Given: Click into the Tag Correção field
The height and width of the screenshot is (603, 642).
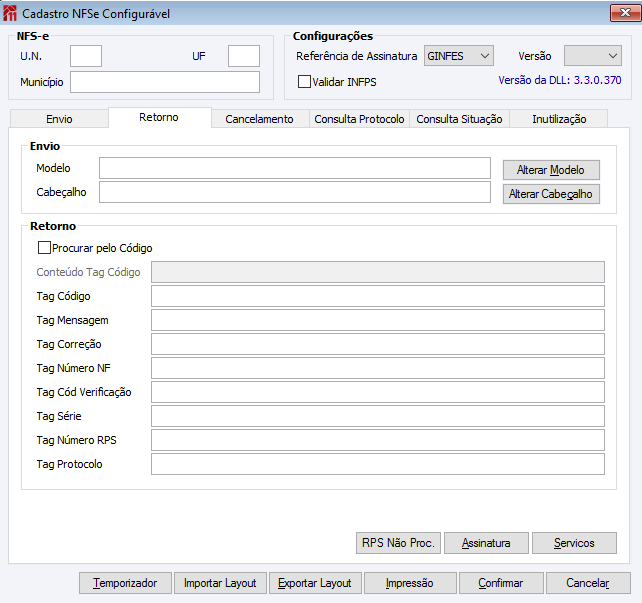Looking at the screenshot, I should (x=378, y=344).
